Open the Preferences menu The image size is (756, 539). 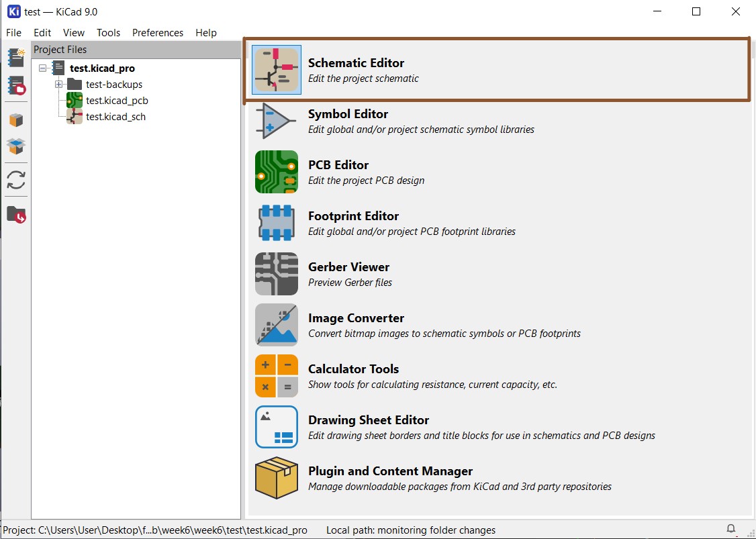pos(158,33)
